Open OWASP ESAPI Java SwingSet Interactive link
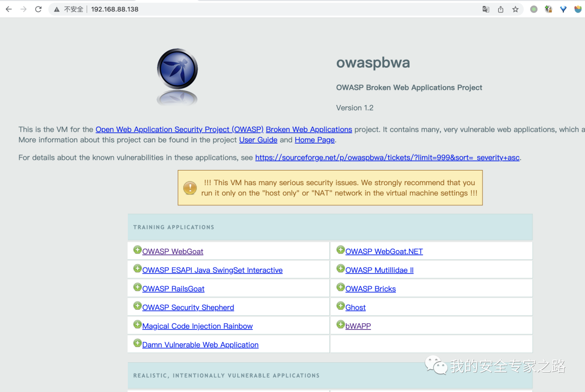585x392 pixels. pos(212,270)
